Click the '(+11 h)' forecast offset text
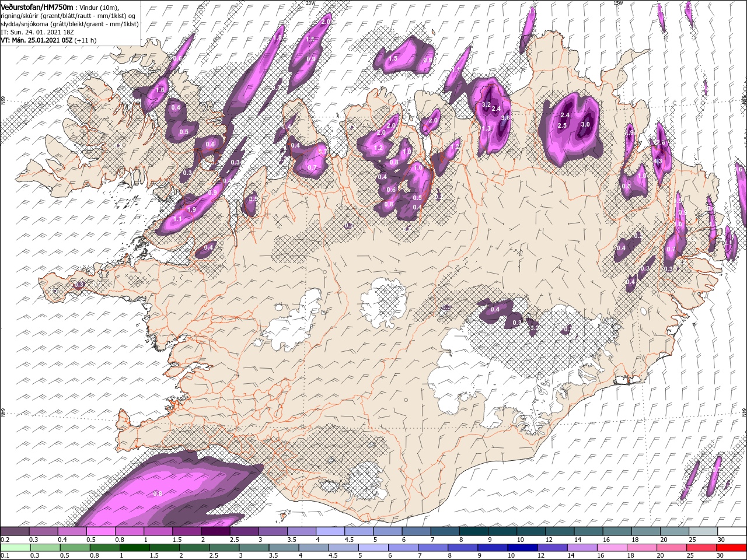This screenshot has height=560, width=747. pos(86,40)
